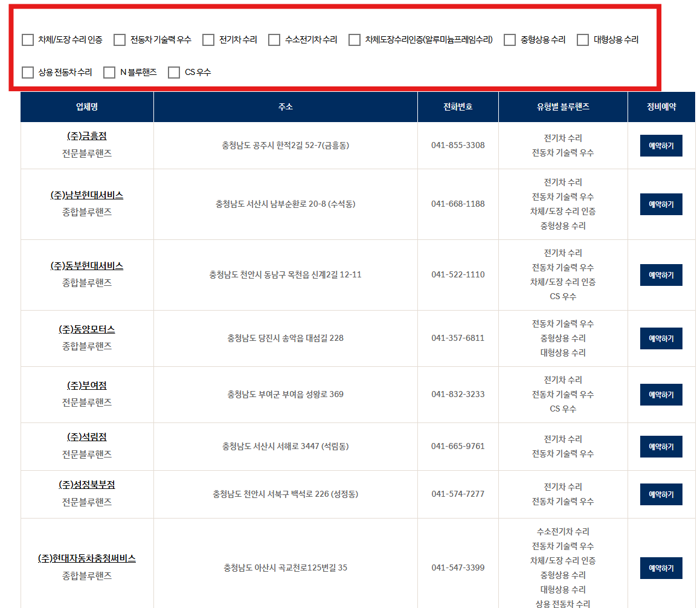This screenshot has height=608, width=700.
Task: Select the 수소전기차 수리 filter checkbox
Action: (274, 40)
